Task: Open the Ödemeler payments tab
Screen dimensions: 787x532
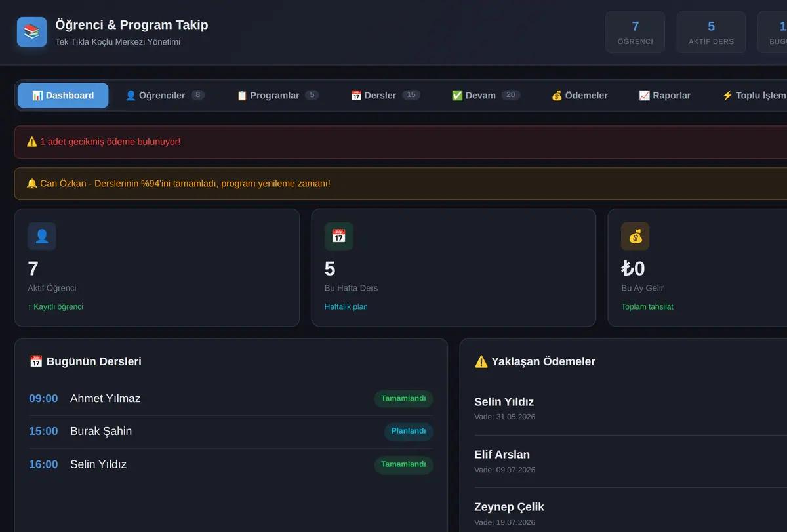Action: (x=580, y=95)
